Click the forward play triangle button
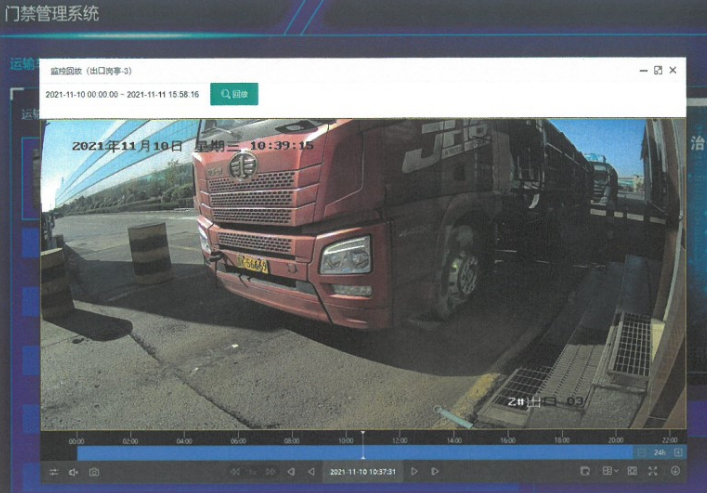The width and height of the screenshot is (707, 493). click(x=415, y=472)
